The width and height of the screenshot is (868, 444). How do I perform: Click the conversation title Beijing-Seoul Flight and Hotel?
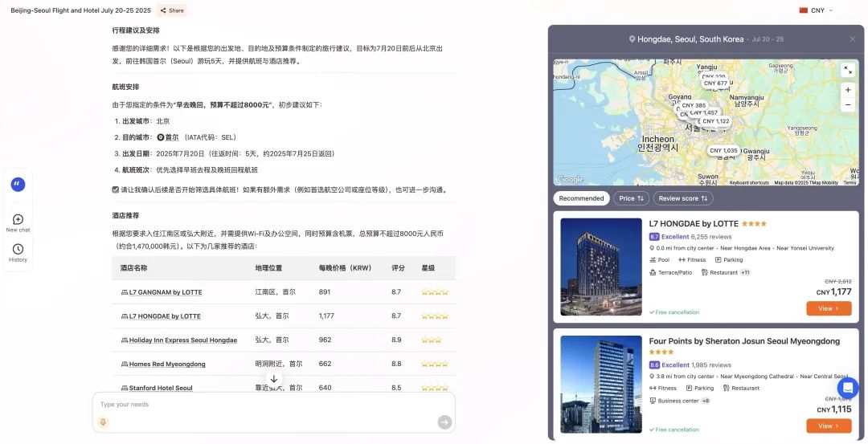click(81, 10)
